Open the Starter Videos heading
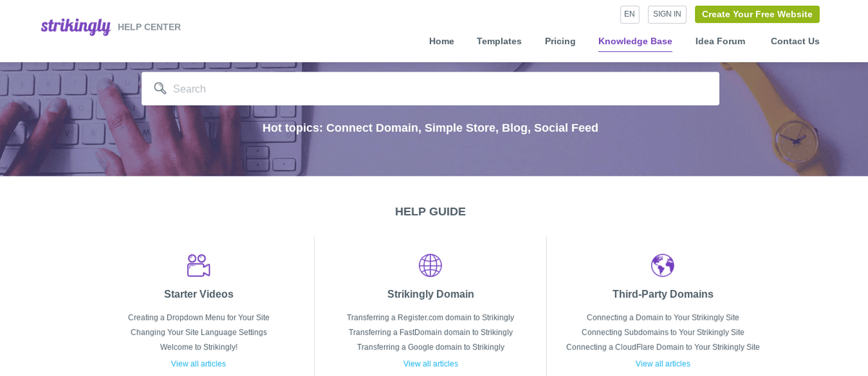This screenshot has width=868, height=376. tap(199, 294)
